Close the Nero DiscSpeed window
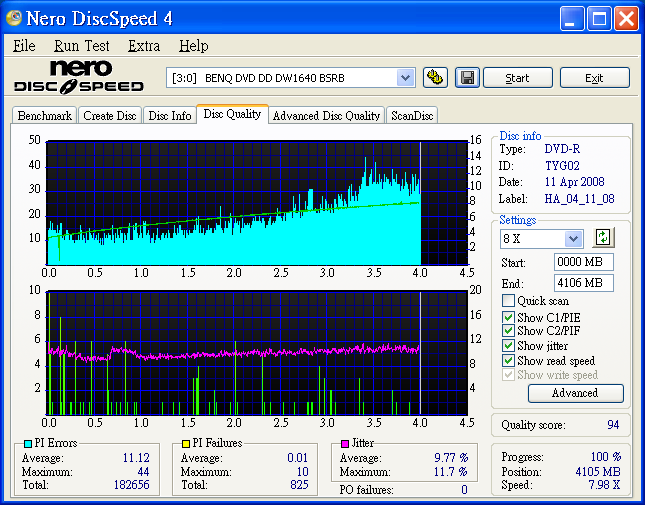Screen dimensions: 645x505 (626, 19)
